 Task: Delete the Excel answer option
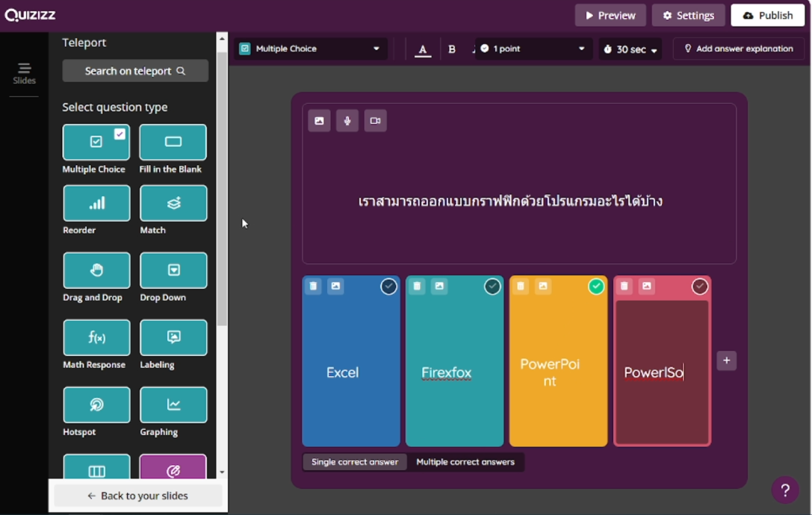coord(314,286)
